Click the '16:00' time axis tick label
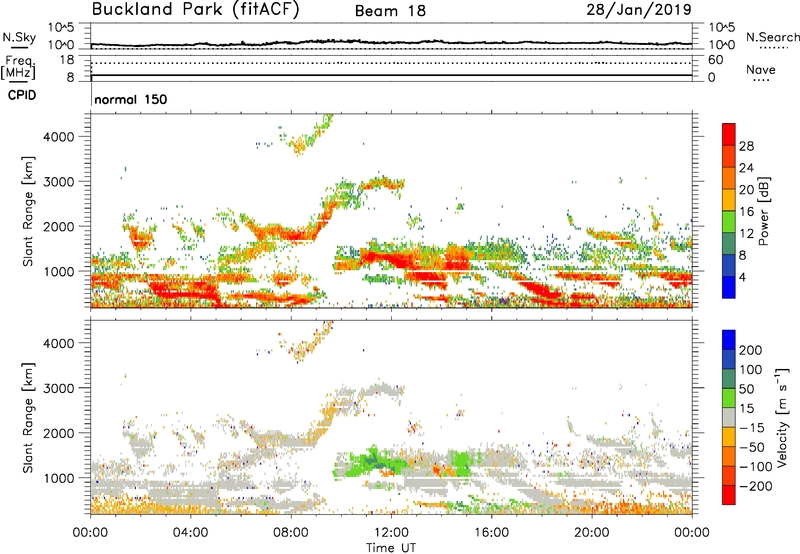The width and height of the screenshot is (800, 554). tap(491, 533)
